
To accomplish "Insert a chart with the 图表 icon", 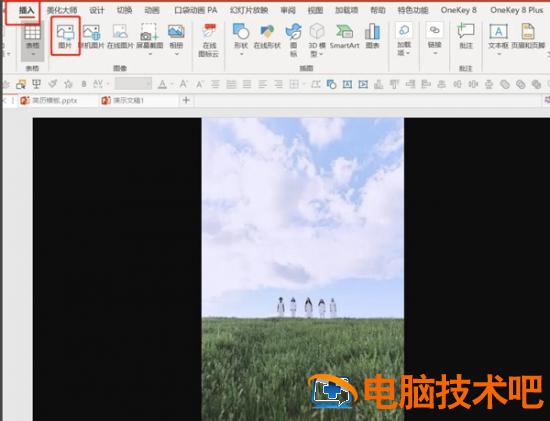I will pos(372,36).
